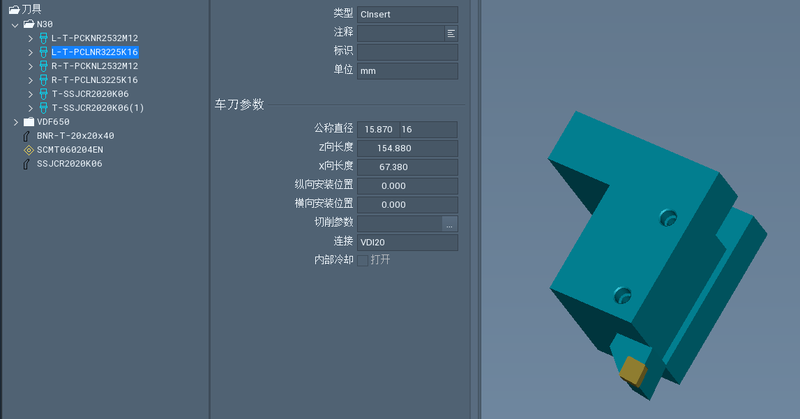Expand the L-T-PCKNR2532M12 tool node

pyautogui.click(x=30, y=38)
